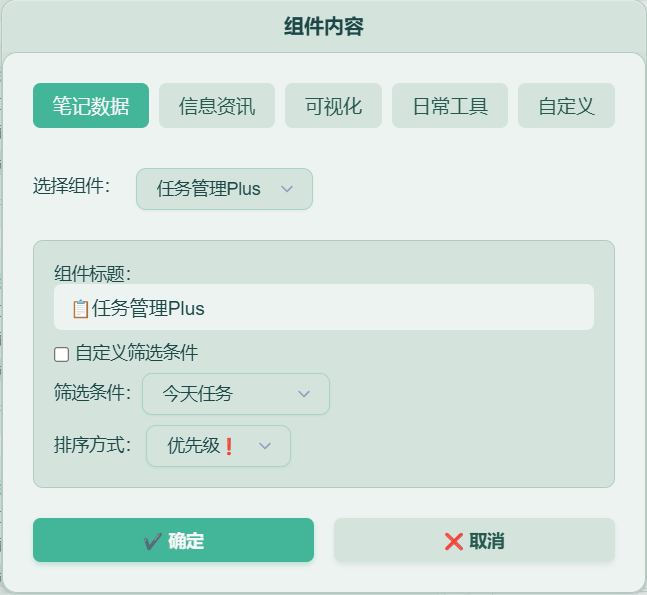Confirm with the 确定 button
The height and width of the screenshot is (595, 647).
(173, 540)
